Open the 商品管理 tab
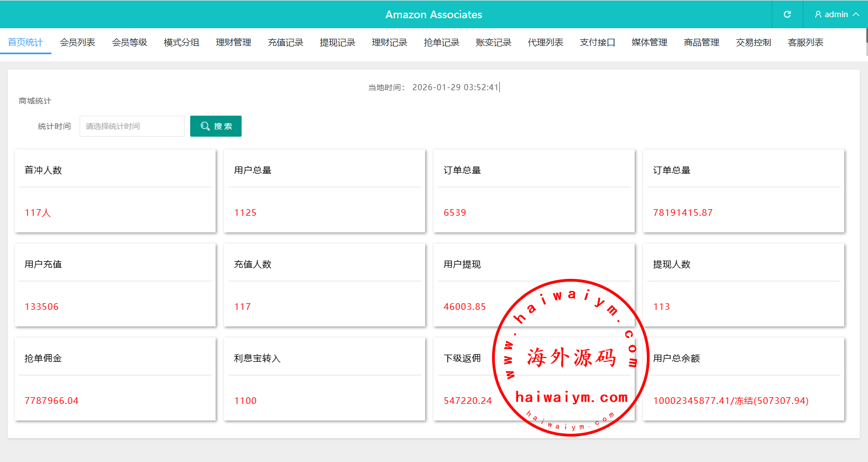 click(701, 43)
